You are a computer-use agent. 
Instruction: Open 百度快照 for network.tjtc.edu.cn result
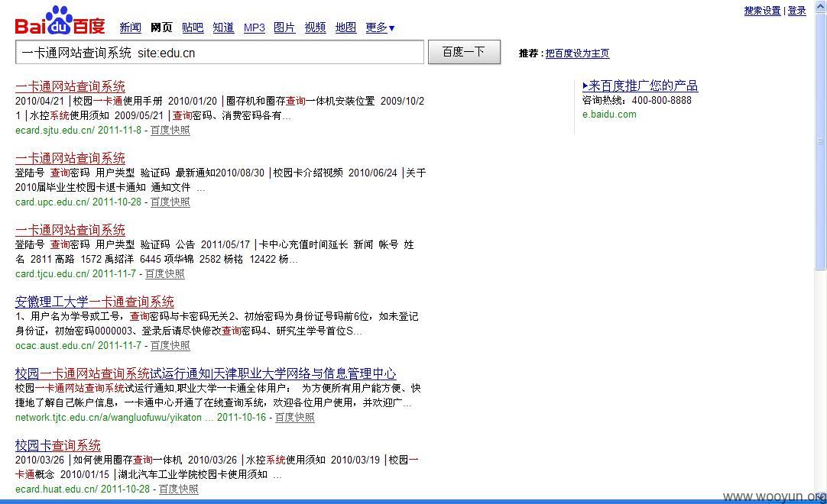point(294,417)
